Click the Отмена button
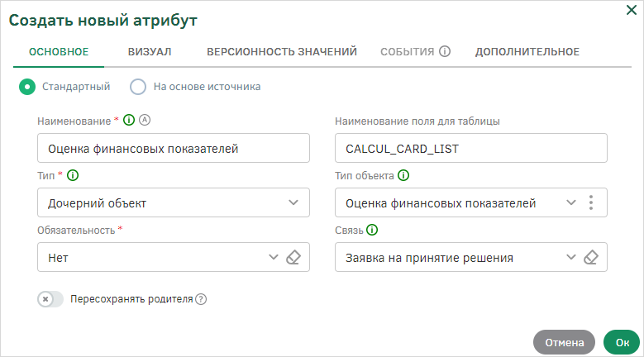This screenshot has height=357, width=644. [x=565, y=342]
